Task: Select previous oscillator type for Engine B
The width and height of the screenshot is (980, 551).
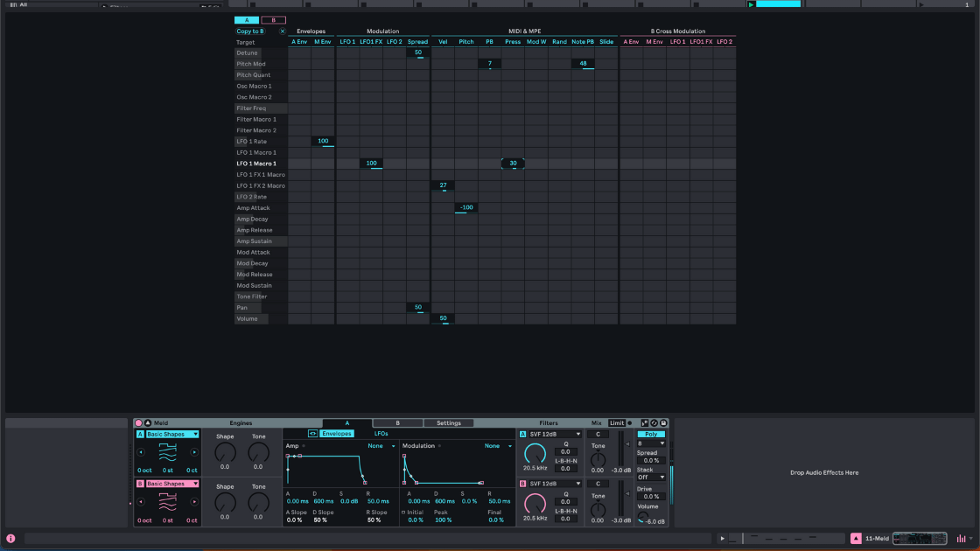Action: tap(141, 502)
